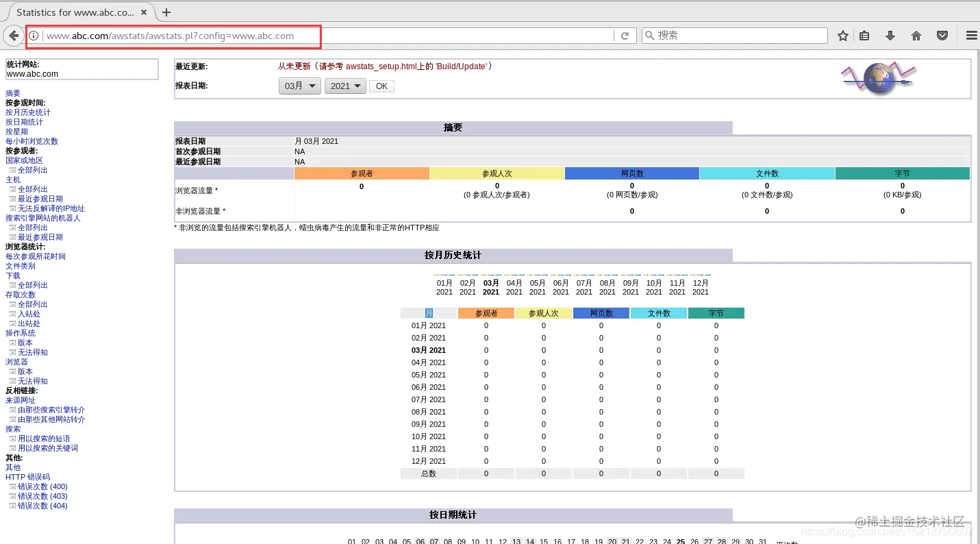Open the 主机 sidebar link
The height and width of the screenshot is (544, 980).
coord(13,180)
